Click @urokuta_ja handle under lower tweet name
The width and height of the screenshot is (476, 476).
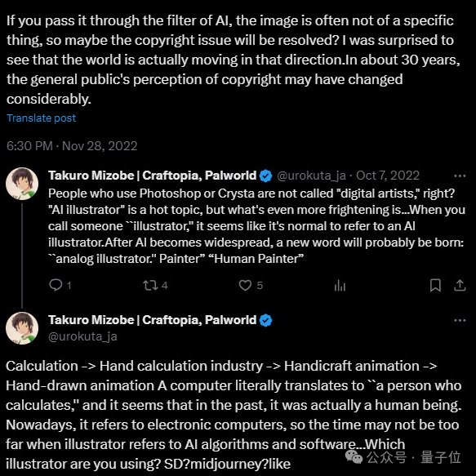click(x=82, y=336)
